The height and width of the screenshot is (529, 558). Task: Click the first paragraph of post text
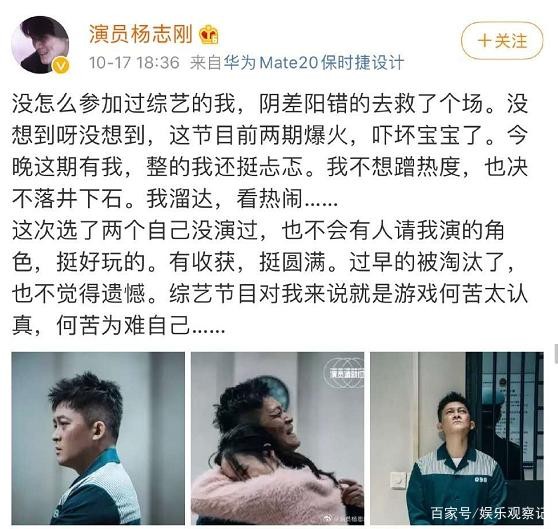tap(270, 151)
